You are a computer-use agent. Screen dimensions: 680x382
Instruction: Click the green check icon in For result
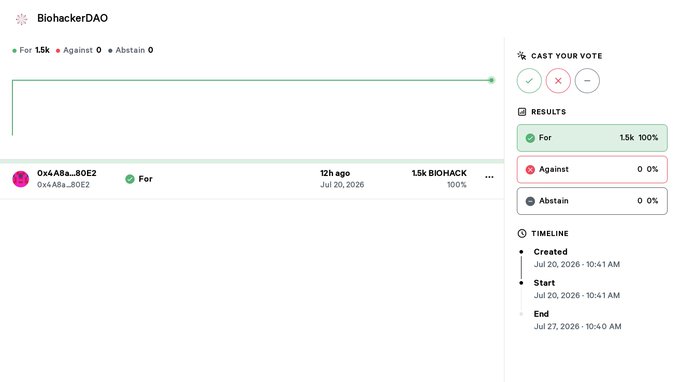[x=530, y=138]
